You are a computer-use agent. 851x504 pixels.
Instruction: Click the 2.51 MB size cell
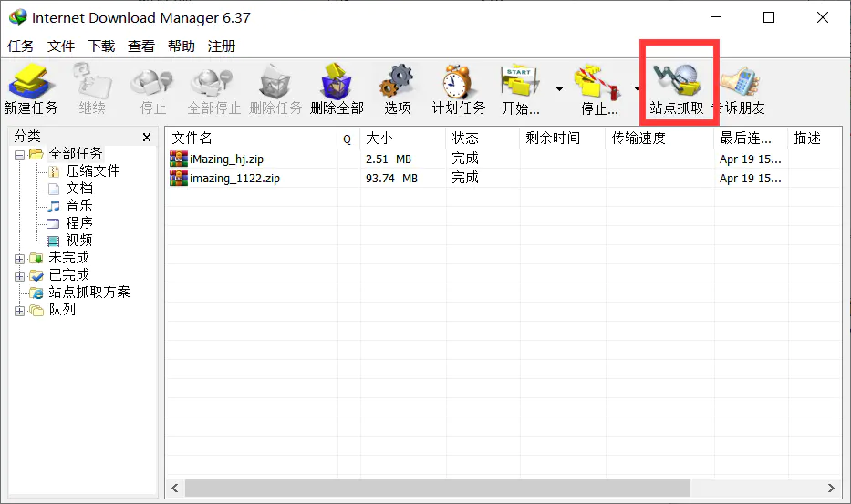[389, 159]
